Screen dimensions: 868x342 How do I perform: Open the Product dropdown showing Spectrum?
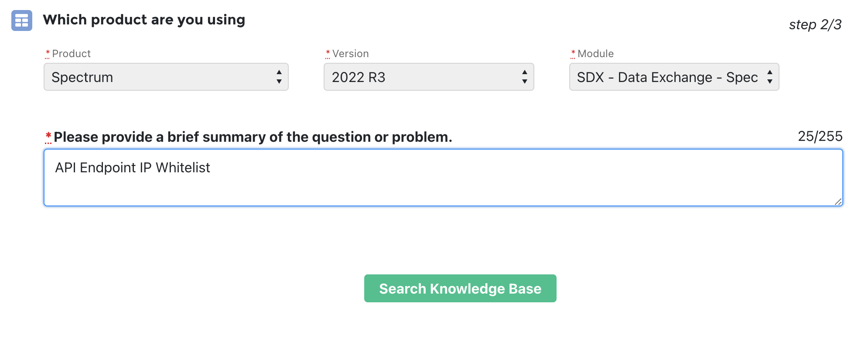tap(166, 77)
